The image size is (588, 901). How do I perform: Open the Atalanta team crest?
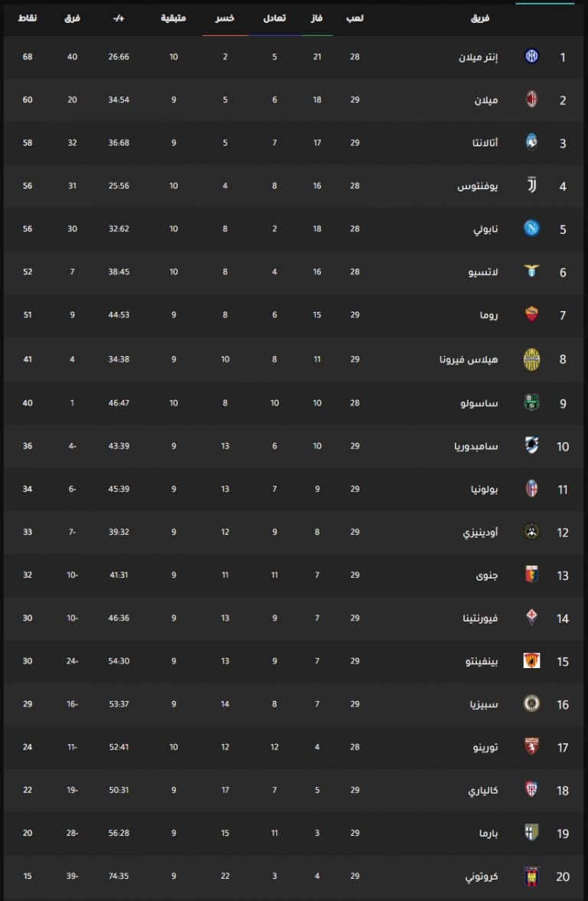click(531, 143)
